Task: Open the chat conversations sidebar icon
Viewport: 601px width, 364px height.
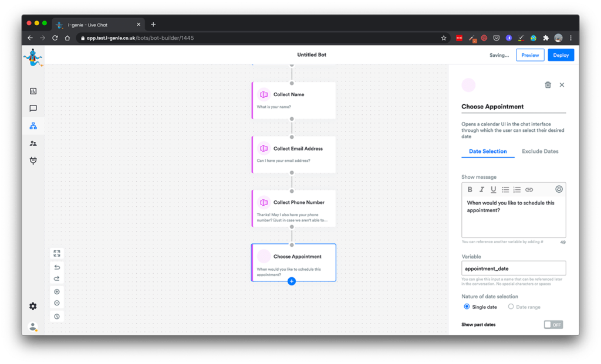Action: 33,108
